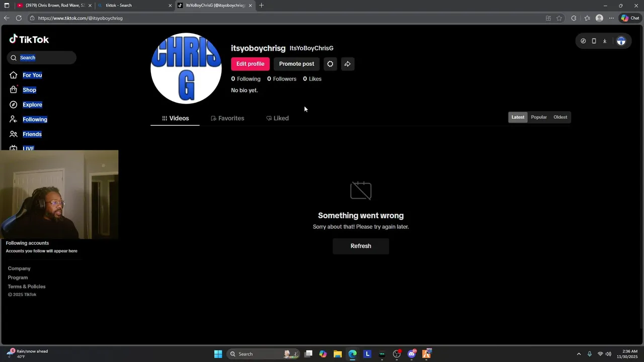Image resolution: width=644 pixels, height=362 pixels.
Task: Open the For You feed
Action: click(x=32, y=75)
